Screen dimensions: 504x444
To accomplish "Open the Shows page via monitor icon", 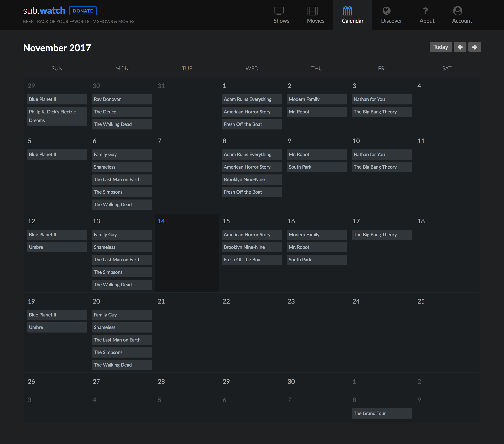I will 279,11.
